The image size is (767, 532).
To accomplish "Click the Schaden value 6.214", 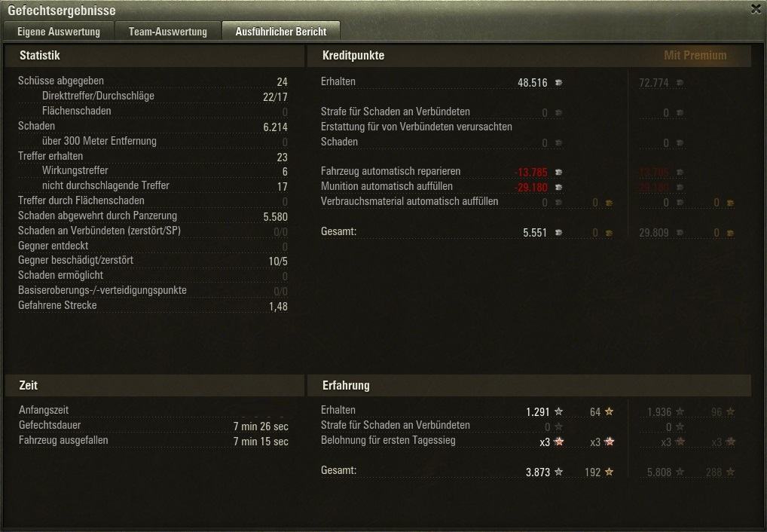I will point(276,127).
